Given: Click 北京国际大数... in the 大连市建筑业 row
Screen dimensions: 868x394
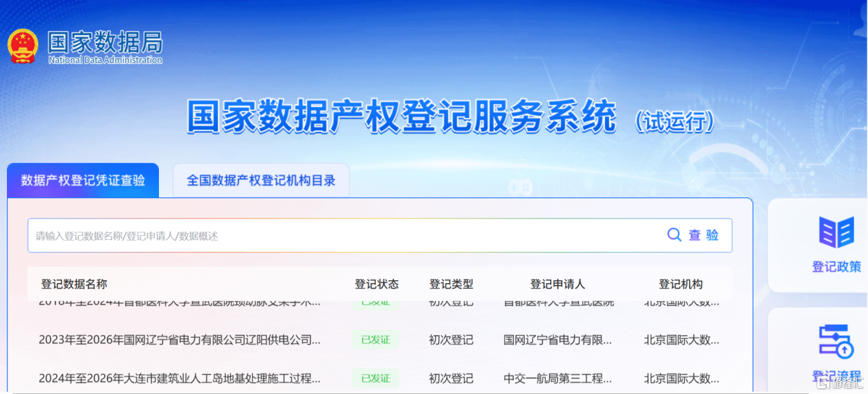Looking at the screenshot, I should coord(682,378).
